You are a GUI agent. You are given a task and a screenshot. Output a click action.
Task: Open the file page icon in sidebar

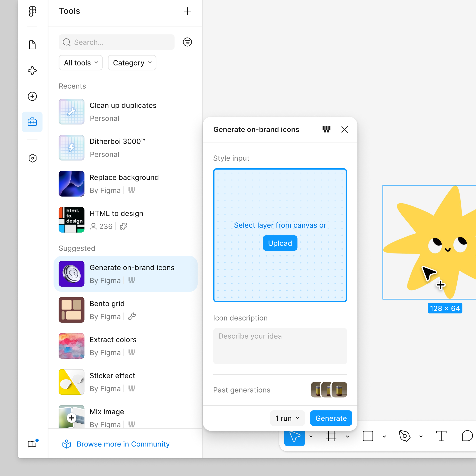32,45
